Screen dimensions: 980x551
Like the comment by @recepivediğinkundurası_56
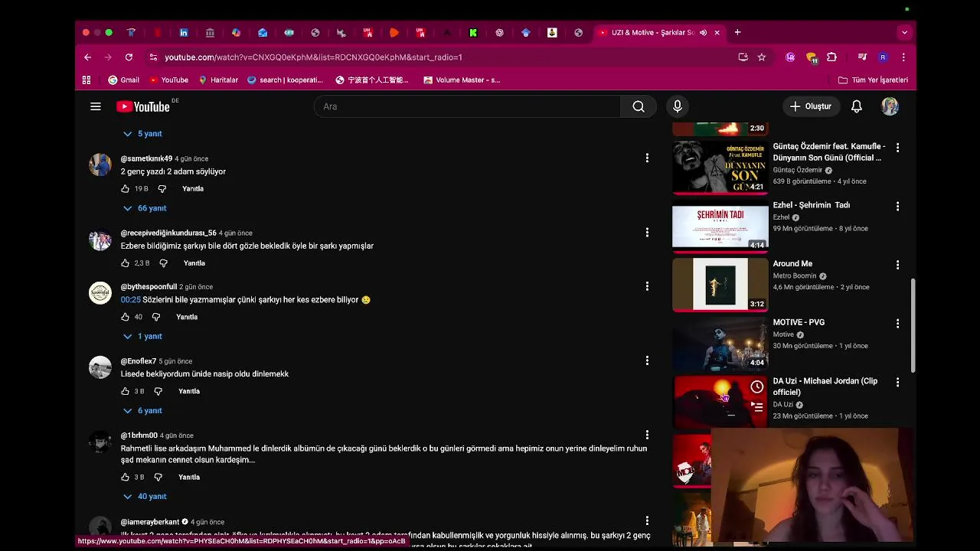[x=126, y=262]
